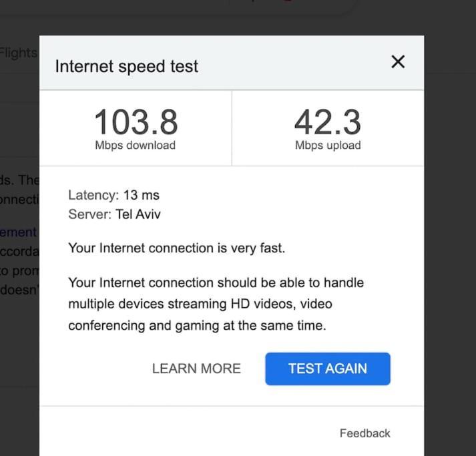Click the TEST AGAIN button

click(328, 369)
